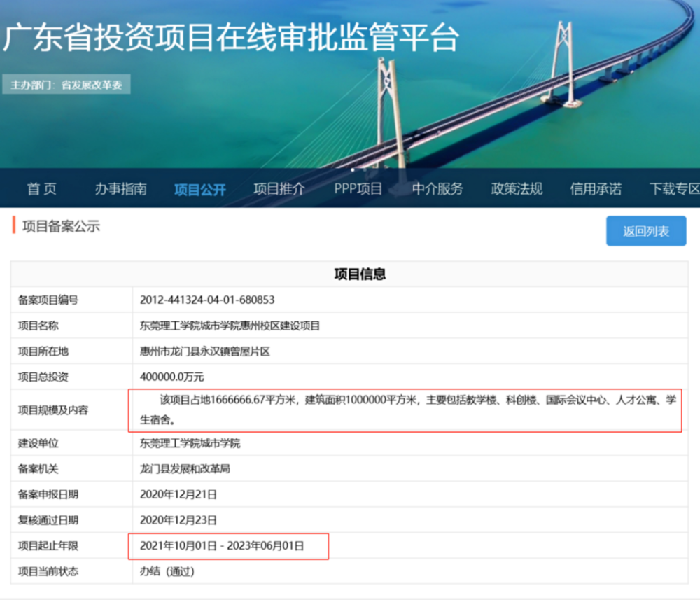Click the site title 广东省投资项目在线审批监管平台
The width and height of the screenshot is (700, 600).
point(231,38)
